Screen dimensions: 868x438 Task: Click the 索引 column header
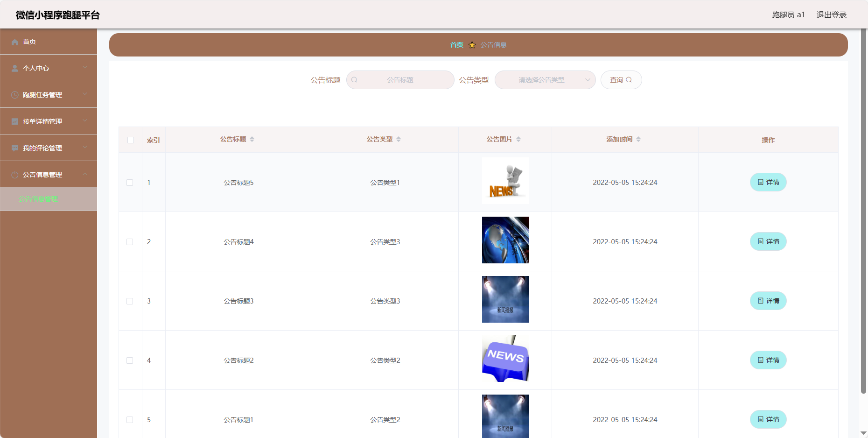pos(154,140)
